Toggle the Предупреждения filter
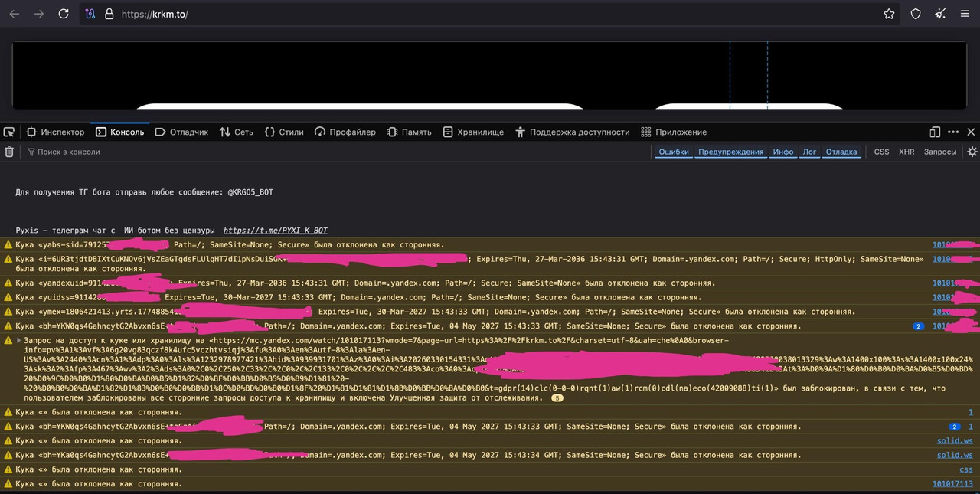The width and height of the screenshot is (980, 494). 730,152
